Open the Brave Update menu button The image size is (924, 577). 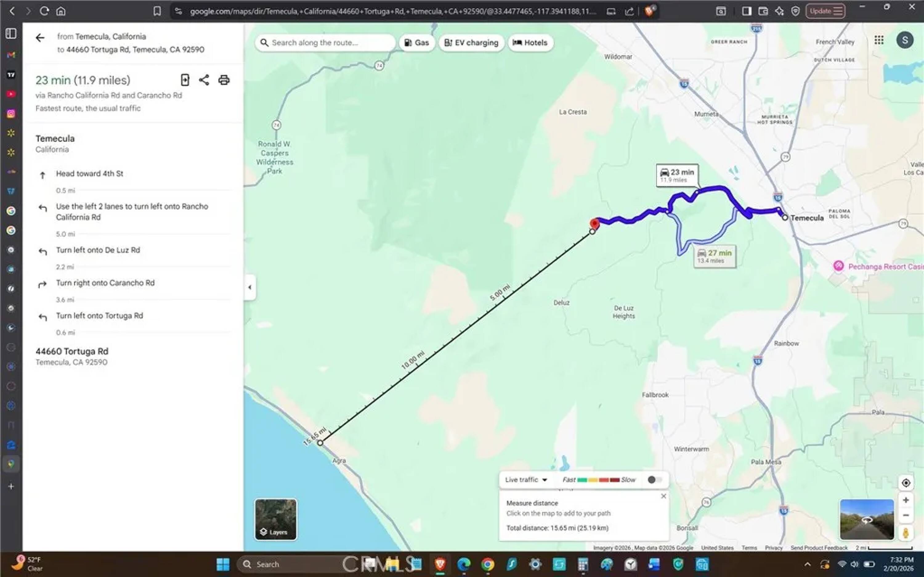(x=825, y=11)
